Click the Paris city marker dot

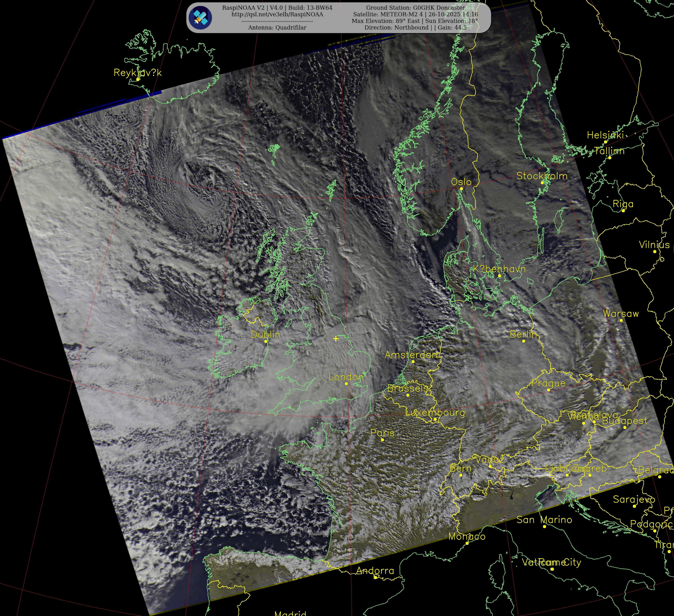pos(382,440)
